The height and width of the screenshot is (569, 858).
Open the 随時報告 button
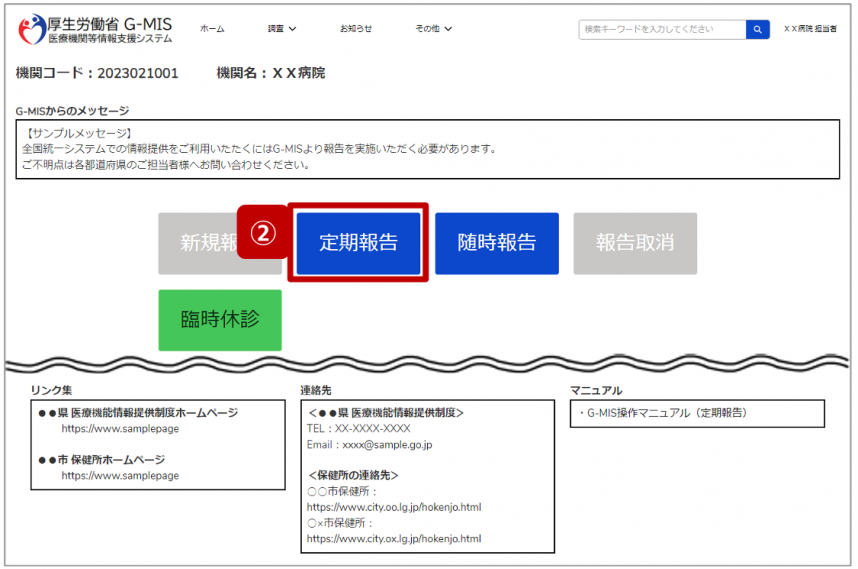pos(496,243)
